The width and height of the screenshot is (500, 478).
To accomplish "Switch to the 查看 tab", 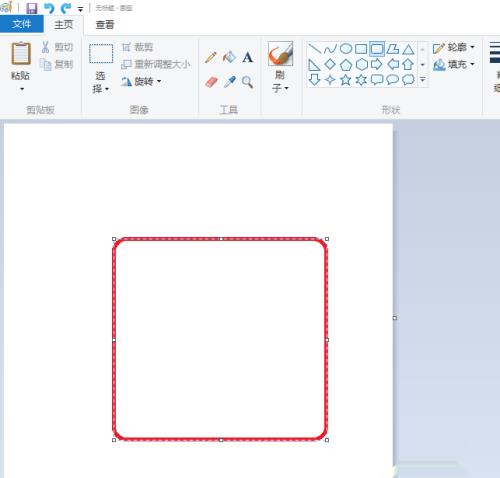I will click(105, 24).
